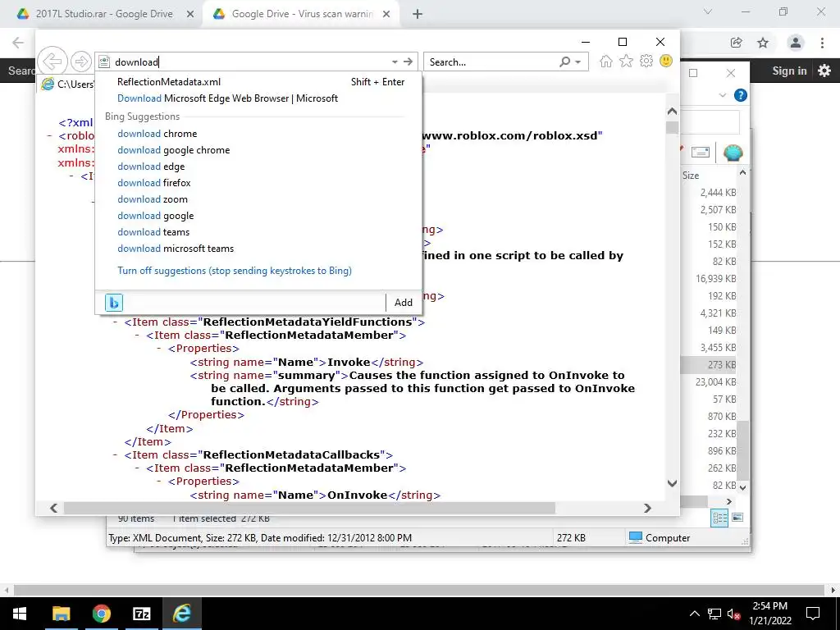840x630 pixels.
Task: Expand ribbon chevron in Explorer window
Action: pos(722,95)
